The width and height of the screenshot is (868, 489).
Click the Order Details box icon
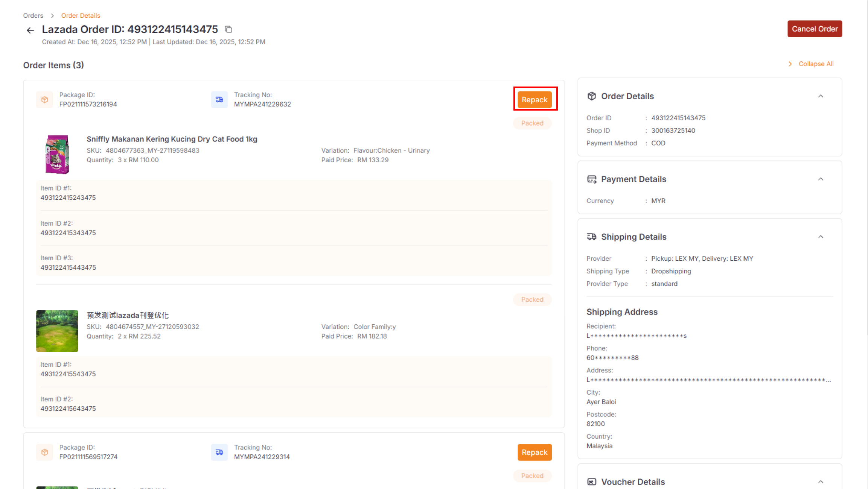591,96
